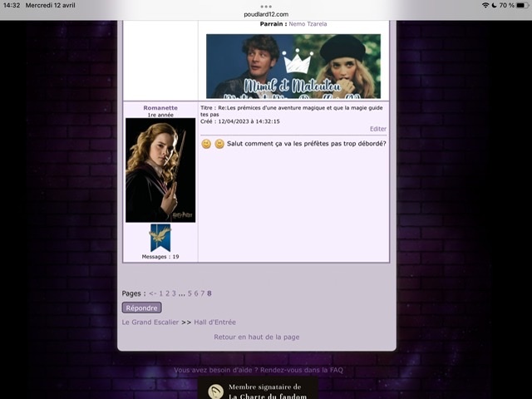
Task: Go to page 5 of the thread
Action: click(190, 293)
